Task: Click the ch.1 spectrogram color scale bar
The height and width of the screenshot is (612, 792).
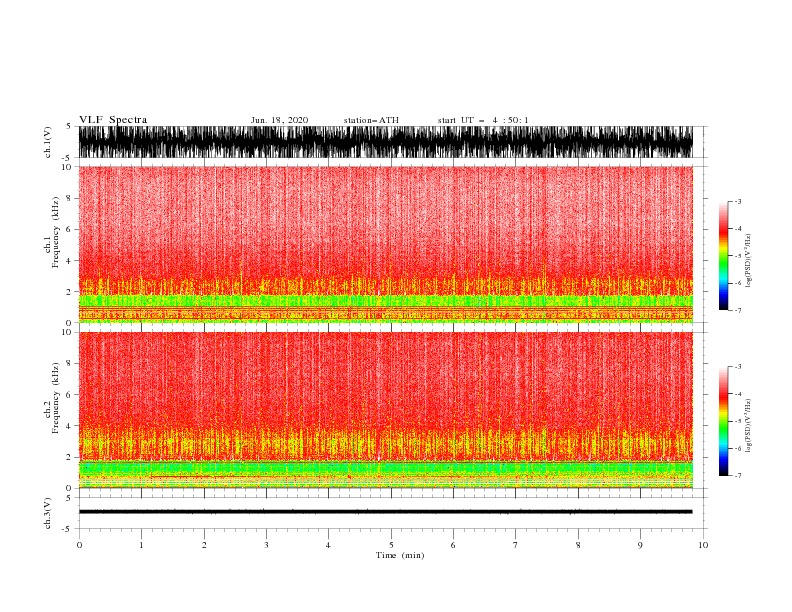Action: coord(724,255)
